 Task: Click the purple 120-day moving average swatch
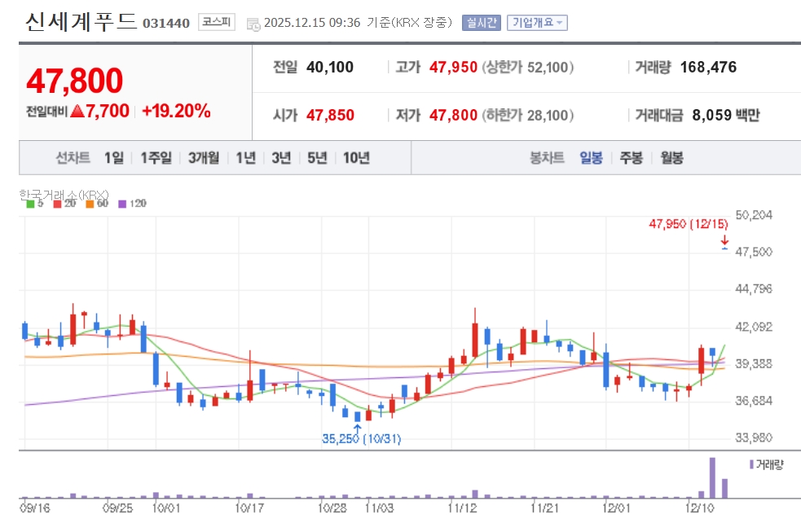tap(122, 204)
